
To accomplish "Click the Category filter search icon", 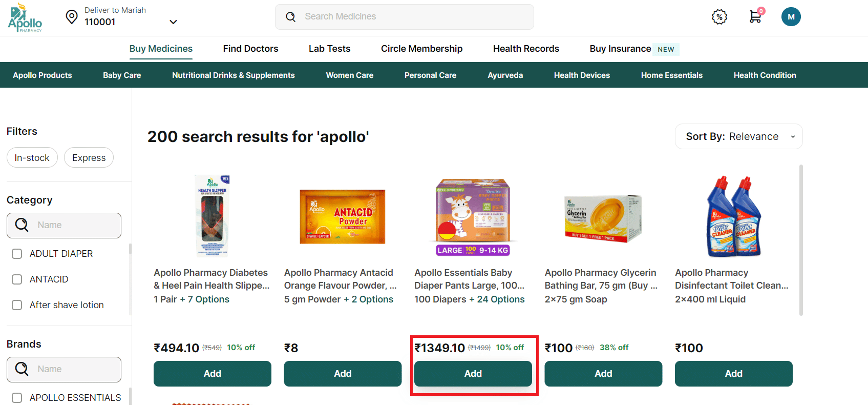I will (x=22, y=225).
